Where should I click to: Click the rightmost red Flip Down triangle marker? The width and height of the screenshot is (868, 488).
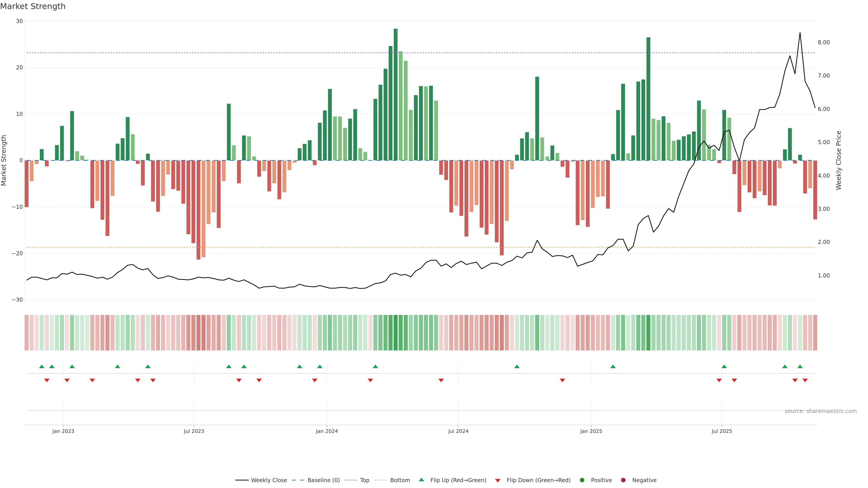(x=805, y=380)
